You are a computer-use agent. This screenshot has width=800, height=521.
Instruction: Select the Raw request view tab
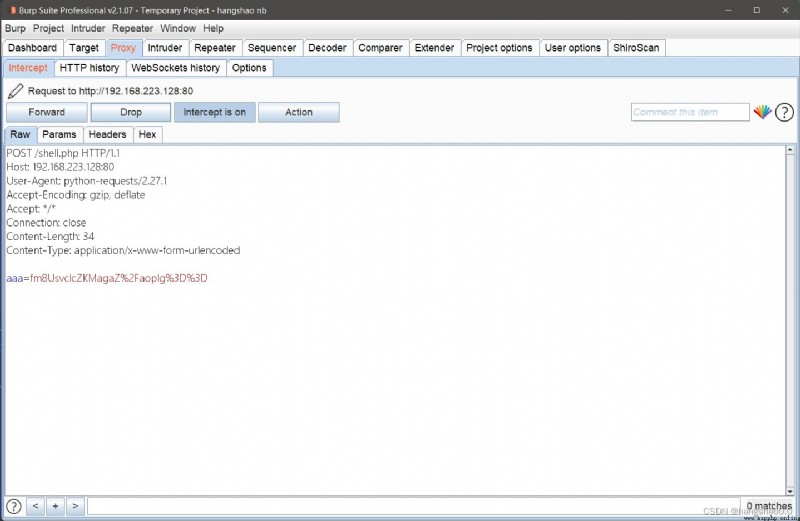point(20,135)
